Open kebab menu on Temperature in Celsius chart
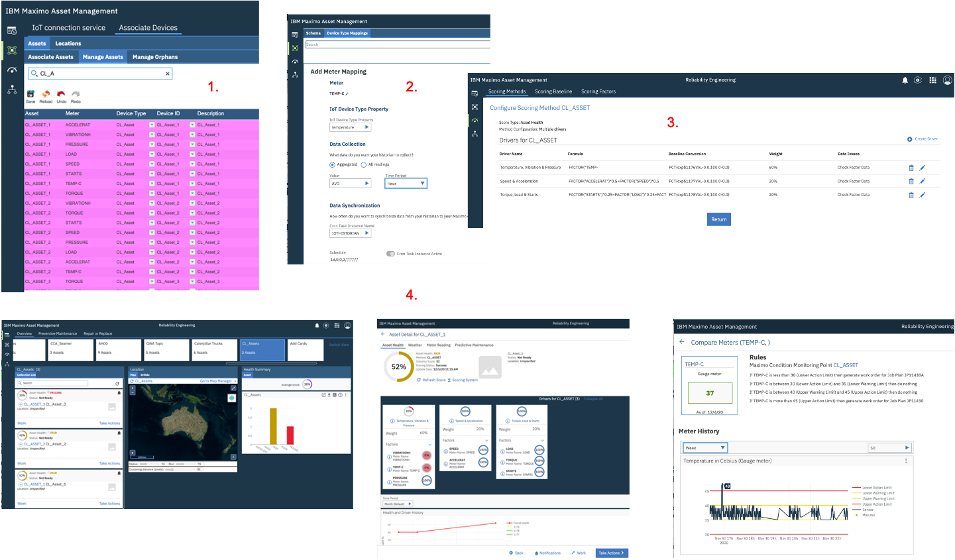This screenshot has height=560, width=955. 907,461
